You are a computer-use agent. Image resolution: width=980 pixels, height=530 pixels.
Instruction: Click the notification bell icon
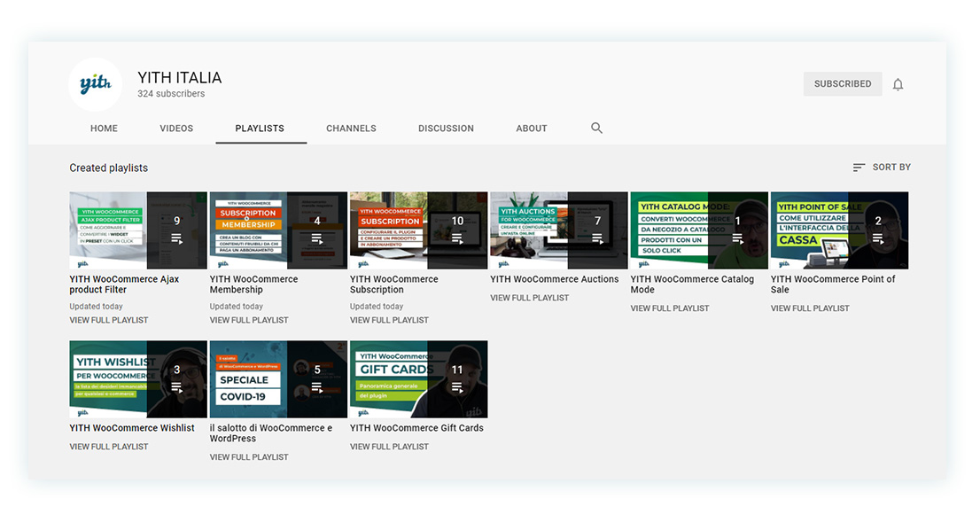[898, 84]
